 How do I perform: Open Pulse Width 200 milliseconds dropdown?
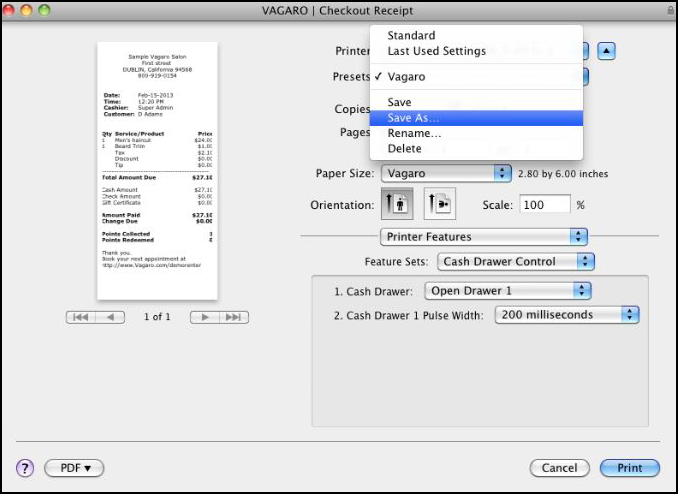click(567, 314)
